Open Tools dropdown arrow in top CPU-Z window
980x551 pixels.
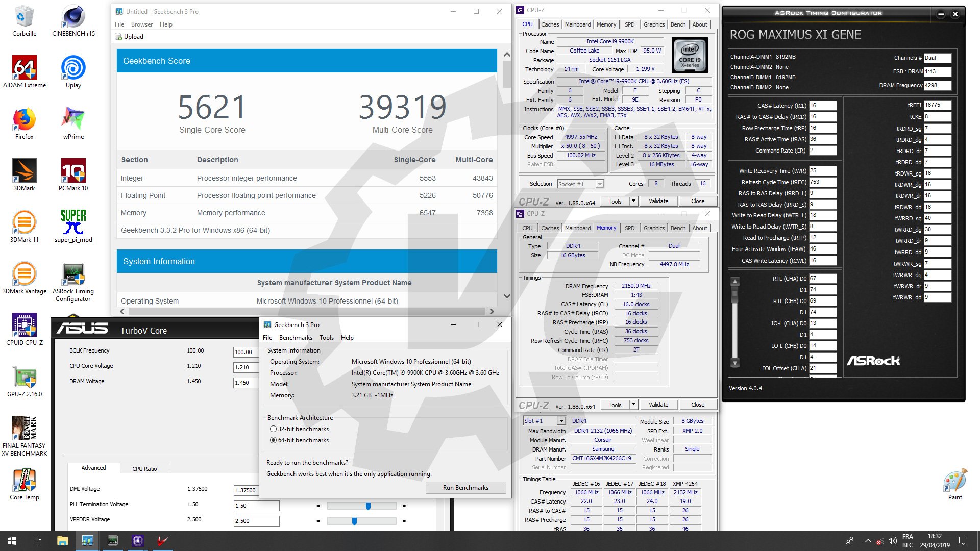click(633, 201)
